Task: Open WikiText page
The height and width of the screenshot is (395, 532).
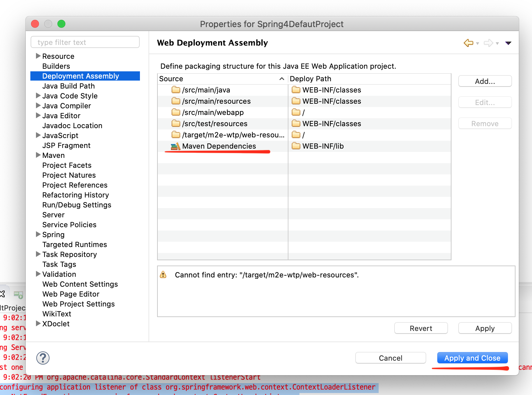Action: pyautogui.click(x=57, y=314)
